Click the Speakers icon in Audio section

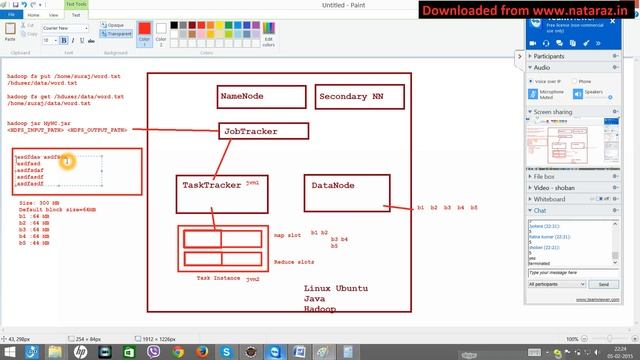pyautogui.click(x=578, y=94)
